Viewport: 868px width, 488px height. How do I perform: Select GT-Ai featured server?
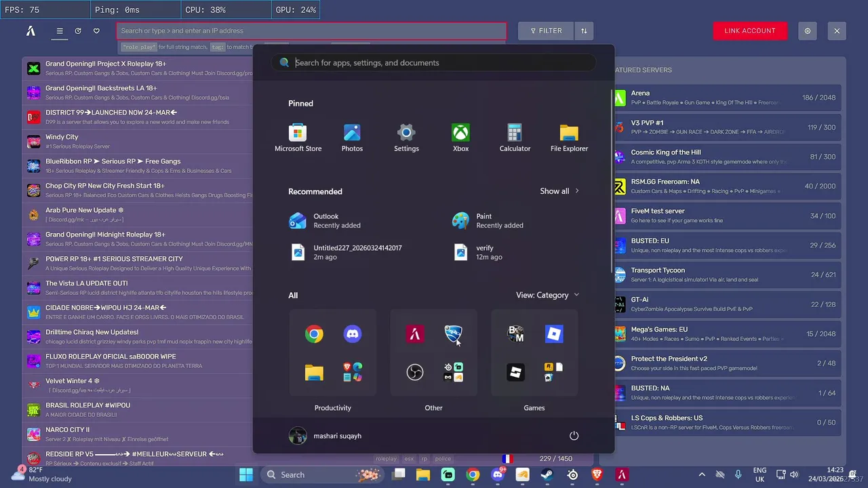[726, 304]
